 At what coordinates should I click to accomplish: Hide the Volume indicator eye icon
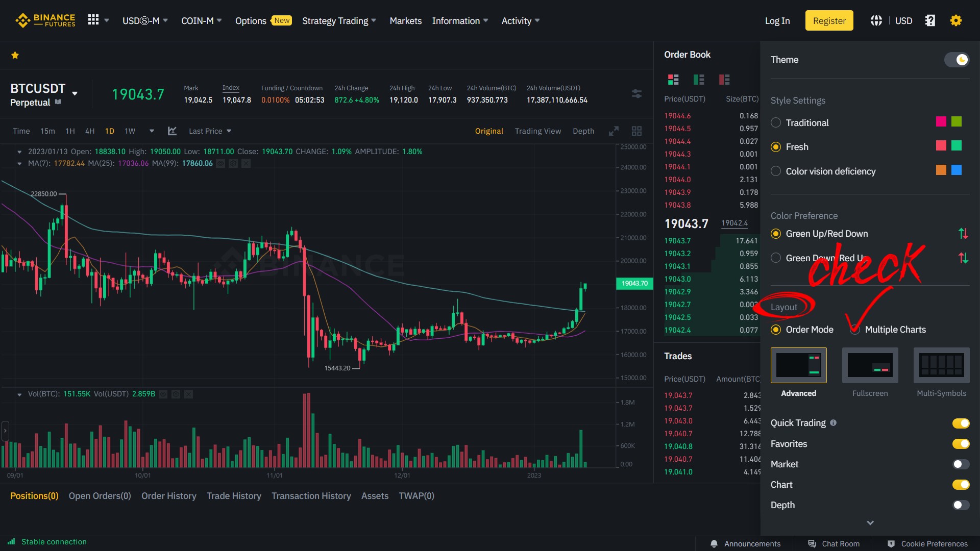point(163,394)
